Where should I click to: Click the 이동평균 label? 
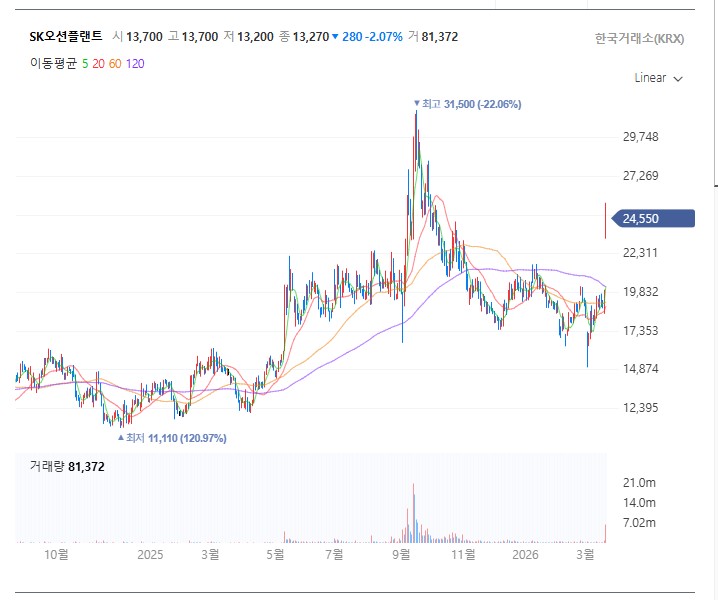tap(54, 64)
